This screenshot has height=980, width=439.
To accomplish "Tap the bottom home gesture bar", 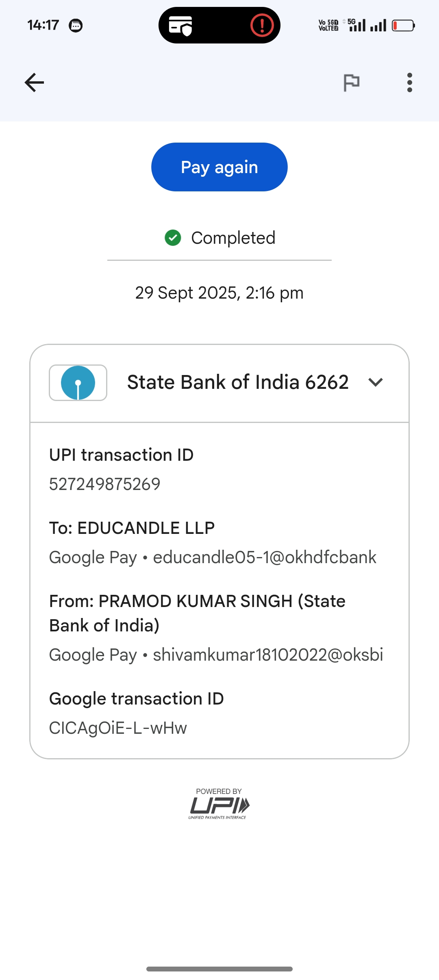I will click(x=219, y=969).
